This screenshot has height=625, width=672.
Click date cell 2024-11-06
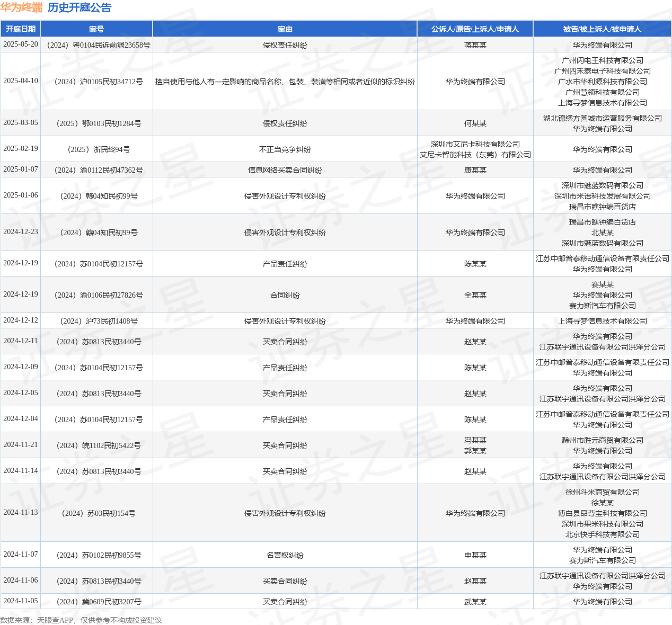[x=21, y=581]
